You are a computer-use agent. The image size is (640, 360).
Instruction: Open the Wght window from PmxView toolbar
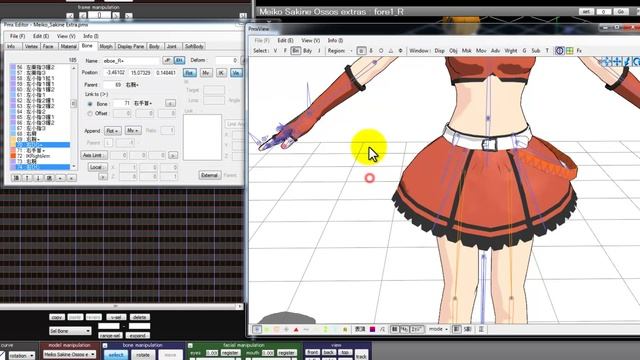511,51
